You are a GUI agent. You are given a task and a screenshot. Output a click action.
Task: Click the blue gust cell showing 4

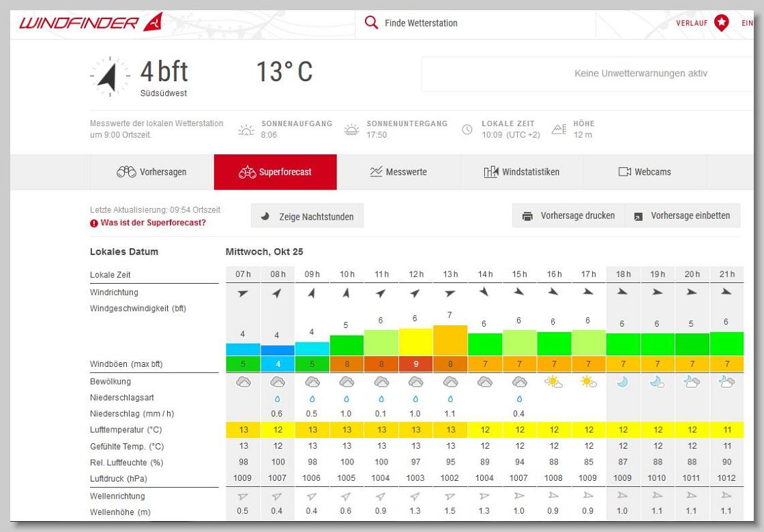(277, 364)
